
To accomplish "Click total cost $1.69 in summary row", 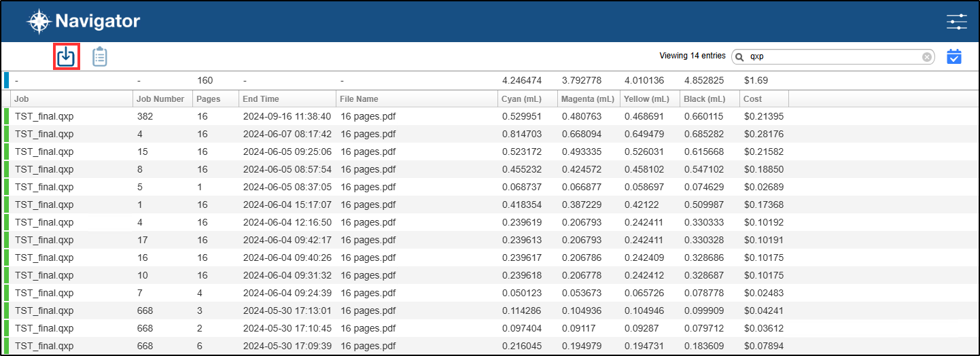I will 756,80.
